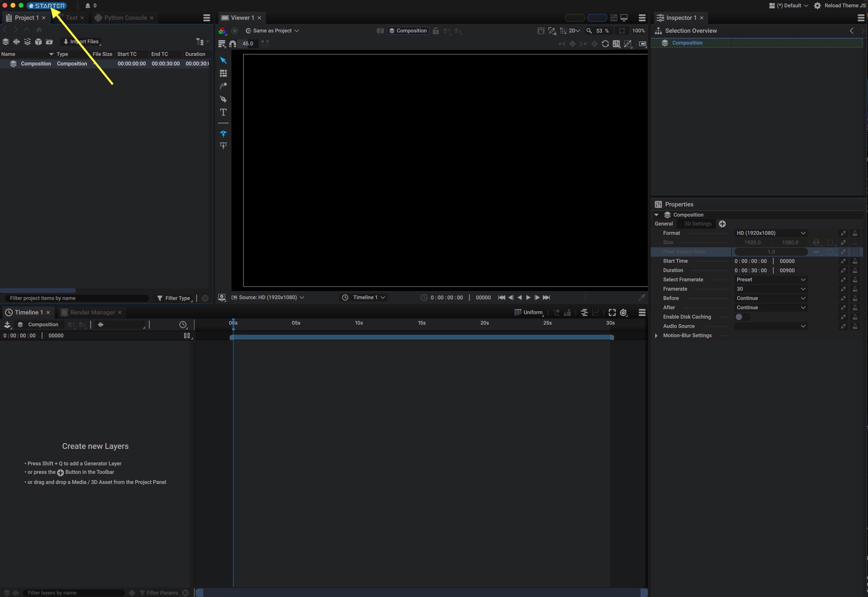868x597 pixels.
Task: Click the fit-to-frame icon in timeline toolbar
Action: 612,312
